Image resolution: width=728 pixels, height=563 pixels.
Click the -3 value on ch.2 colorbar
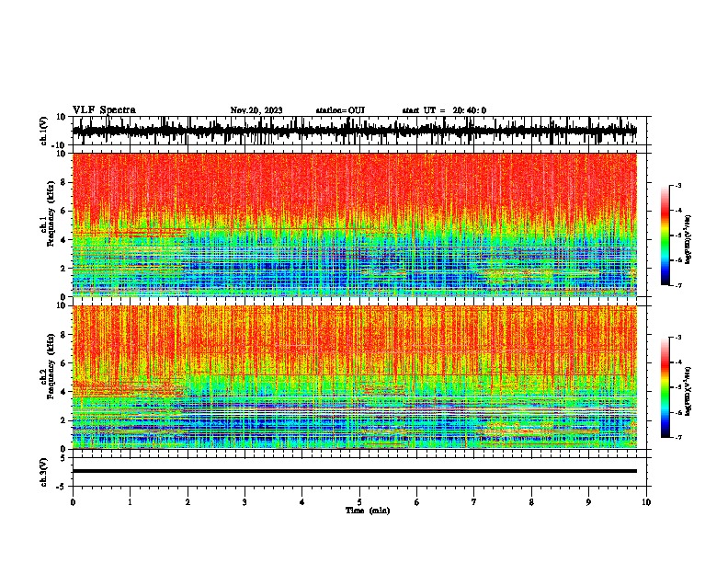(x=677, y=338)
